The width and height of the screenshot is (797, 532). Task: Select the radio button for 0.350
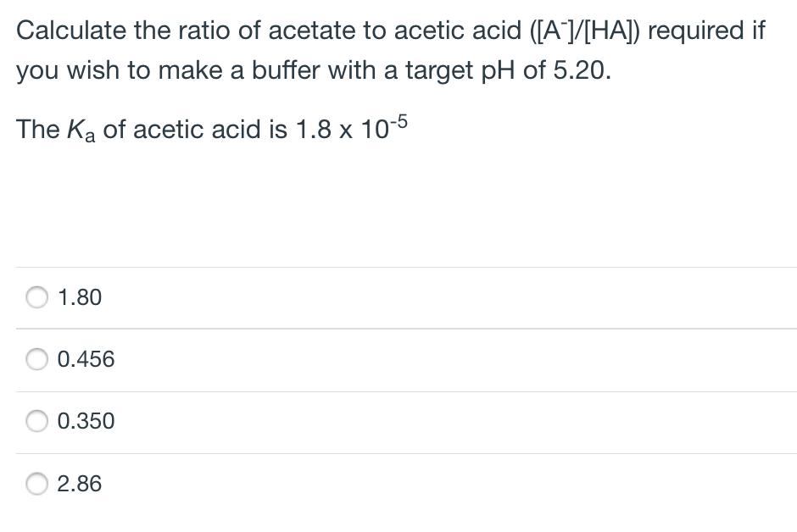click(36, 421)
